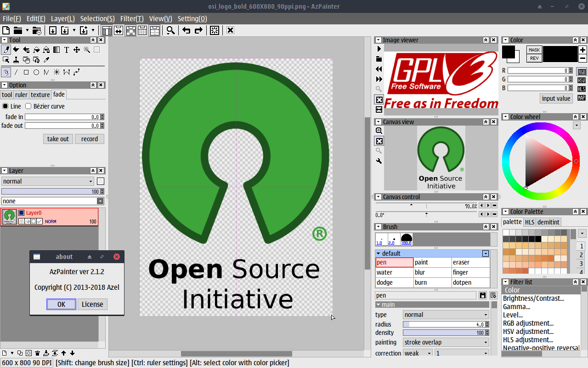Select the eraser brush entry
The width and height of the screenshot is (588, 368).
(x=471, y=262)
